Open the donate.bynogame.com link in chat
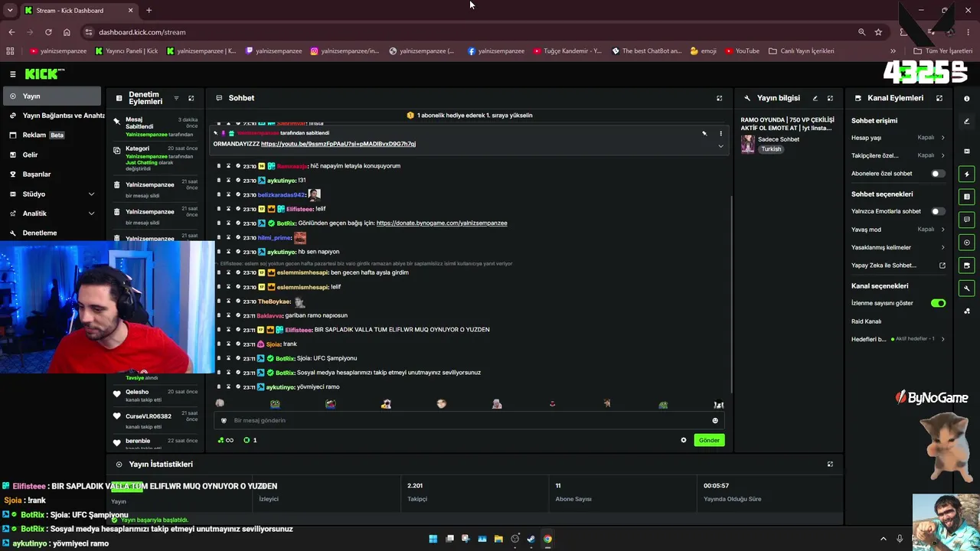This screenshot has height=551, width=980. [442, 223]
